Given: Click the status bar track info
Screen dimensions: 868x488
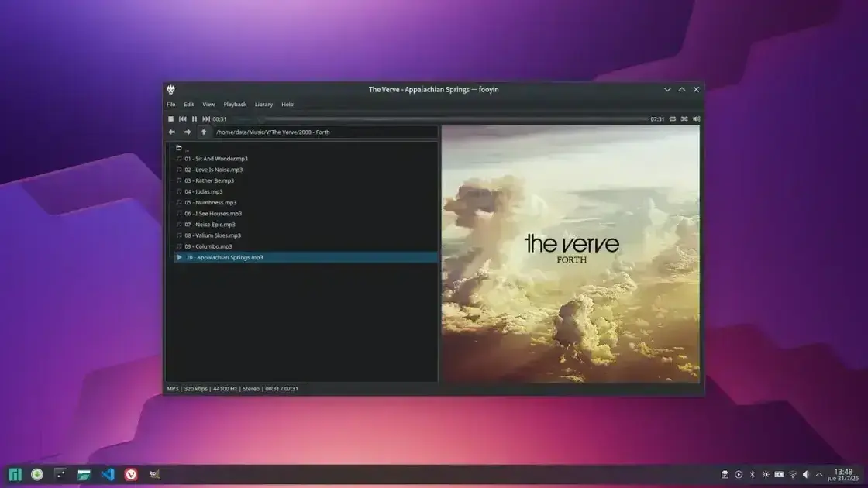Looking at the screenshot, I should (x=232, y=388).
